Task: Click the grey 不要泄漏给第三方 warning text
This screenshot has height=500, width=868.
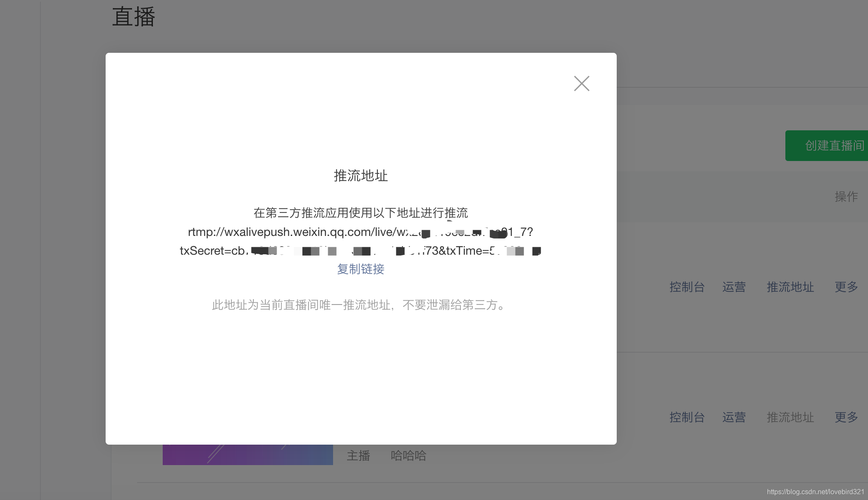Action: pyautogui.click(x=359, y=305)
